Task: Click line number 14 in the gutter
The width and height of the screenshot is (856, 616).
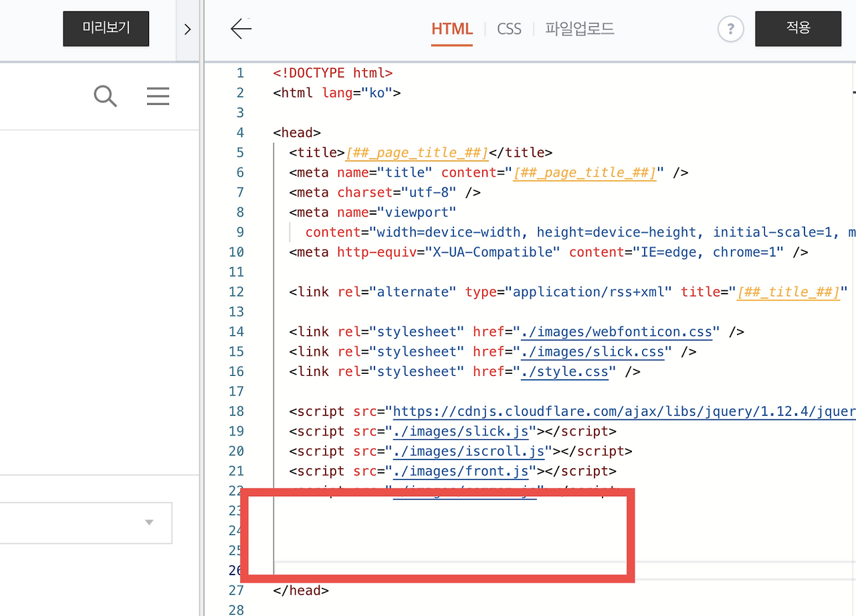Action: point(236,332)
